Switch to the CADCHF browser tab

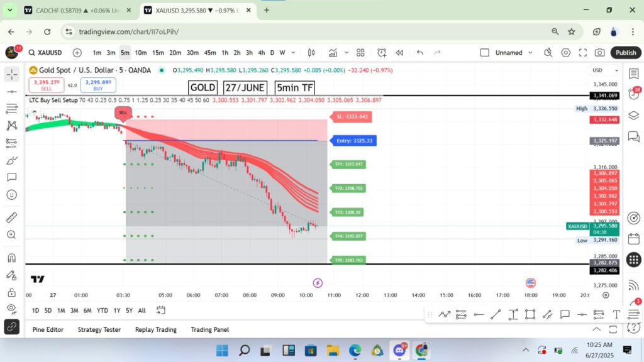[77, 10]
